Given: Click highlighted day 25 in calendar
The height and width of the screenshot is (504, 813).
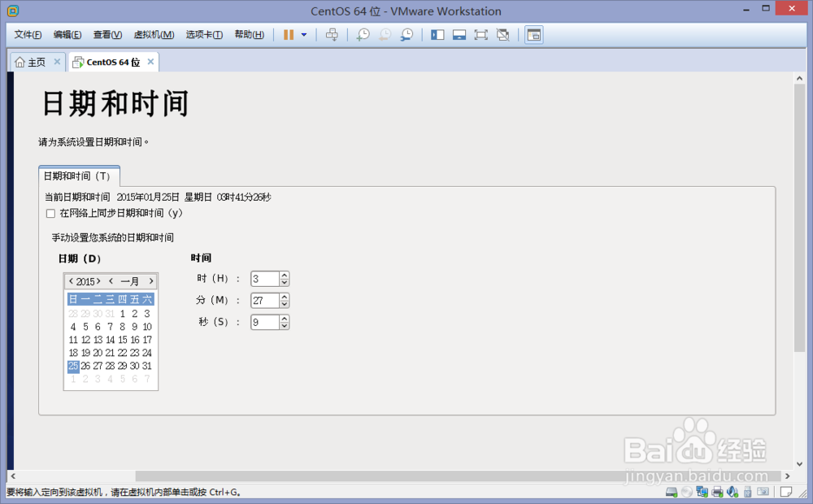Looking at the screenshot, I should click(x=73, y=366).
